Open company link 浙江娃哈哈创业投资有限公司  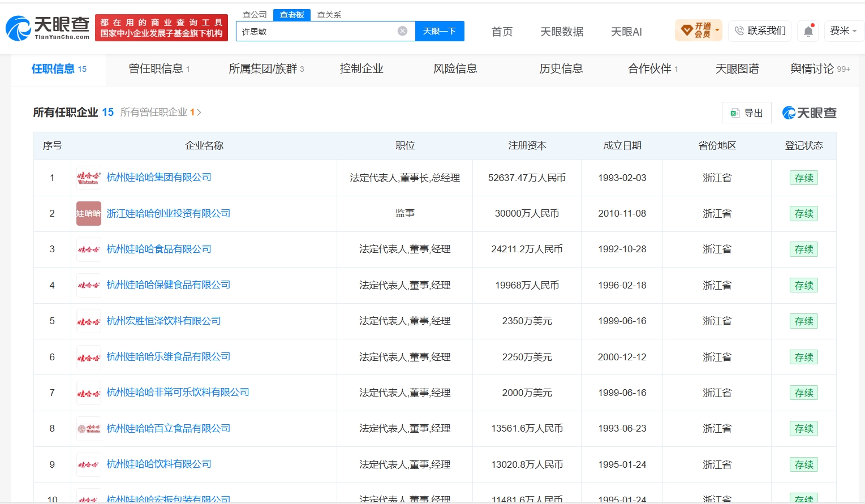click(169, 213)
